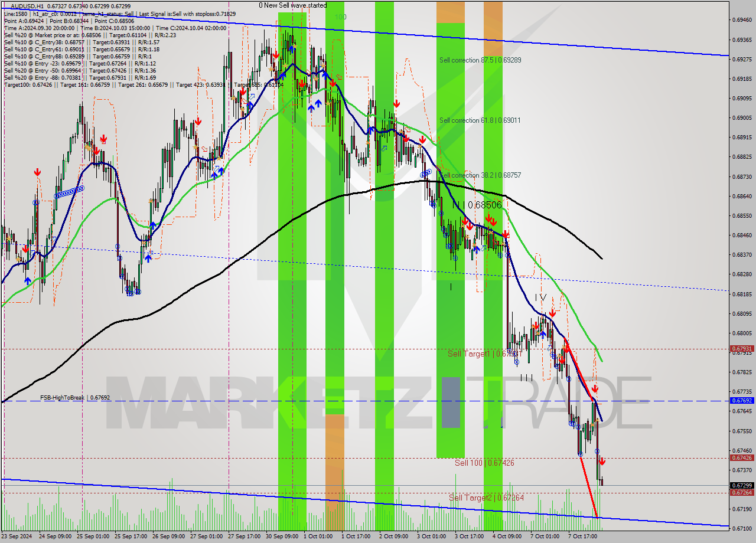Click the 'Sell correction 38.2 | 0.68757' label

click(x=480, y=175)
